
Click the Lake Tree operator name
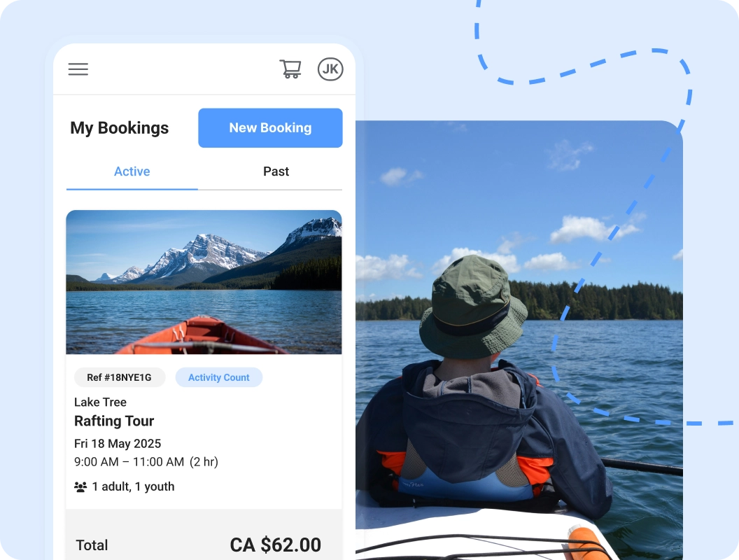[100, 402]
